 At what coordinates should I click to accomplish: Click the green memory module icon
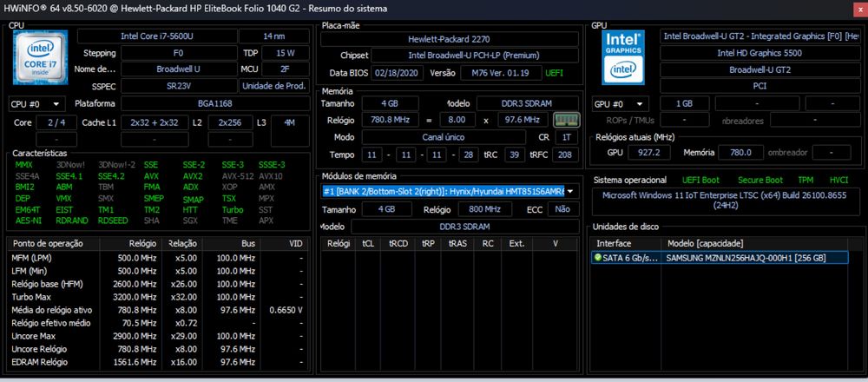(567, 120)
